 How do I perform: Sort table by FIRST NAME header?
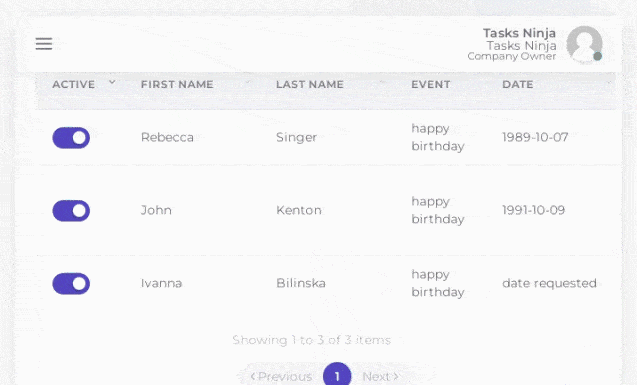[177, 84]
